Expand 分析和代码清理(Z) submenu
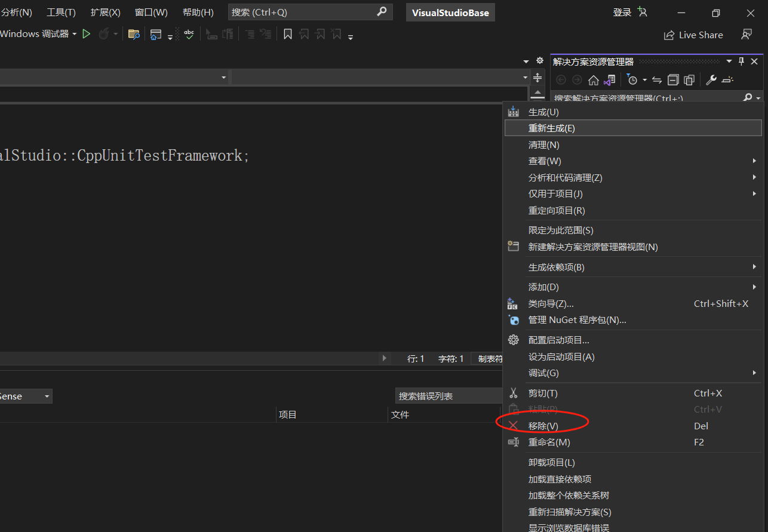The height and width of the screenshot is (532, 768). click(633, 177)
